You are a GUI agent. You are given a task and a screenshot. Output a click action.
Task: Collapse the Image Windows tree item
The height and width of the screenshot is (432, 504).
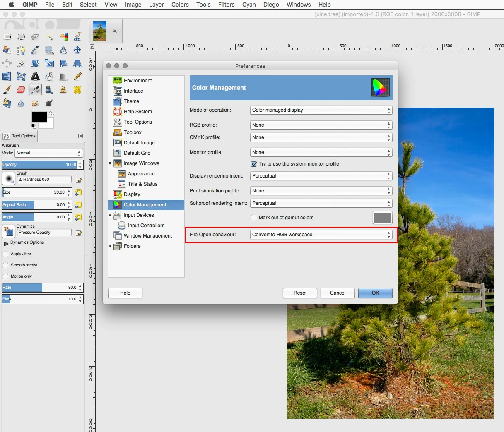pos(110,163)
